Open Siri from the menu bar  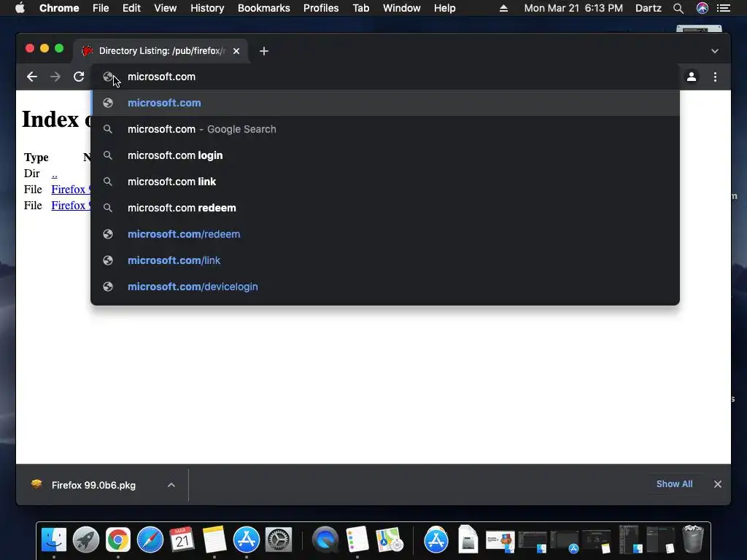[x=703, y=8]
